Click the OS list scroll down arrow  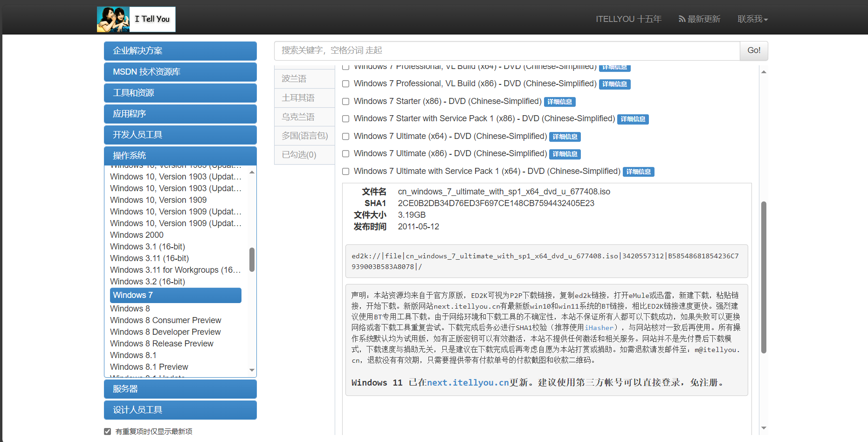tap(252, 370)
